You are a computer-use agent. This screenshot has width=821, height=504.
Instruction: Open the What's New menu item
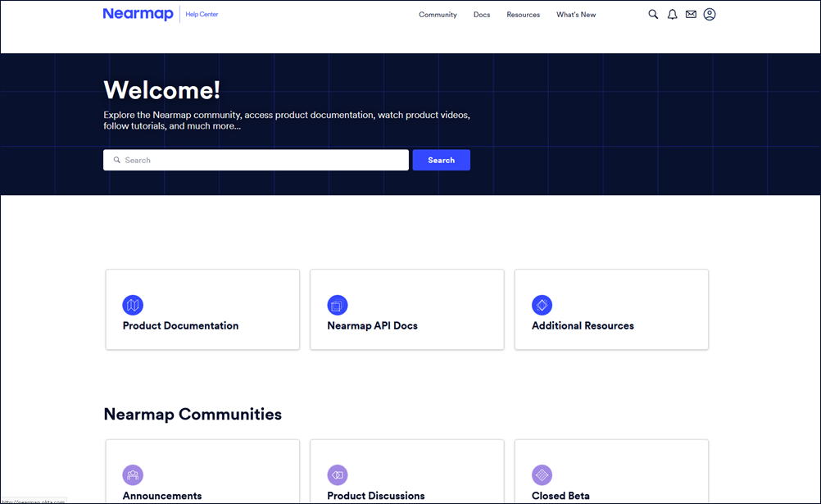coord(576,15)
